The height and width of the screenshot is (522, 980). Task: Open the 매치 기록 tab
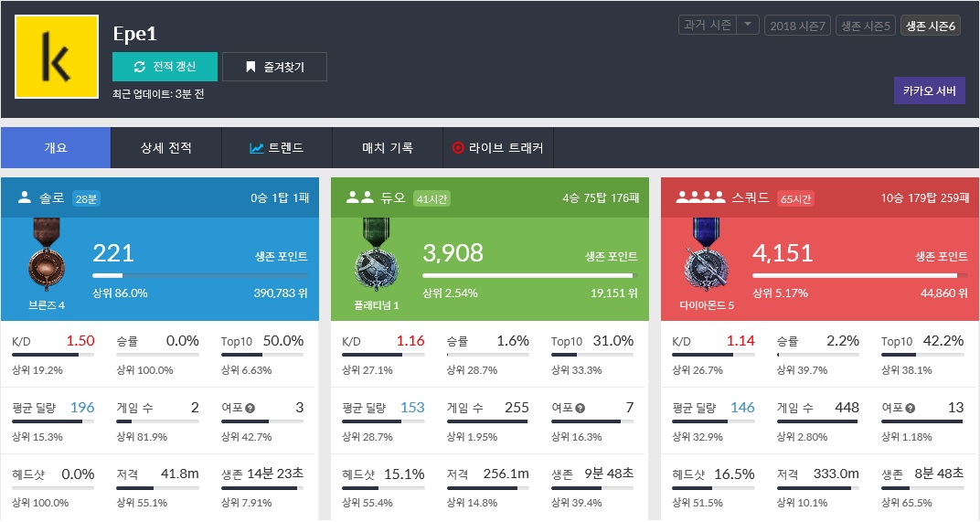[x=388, y=147]
